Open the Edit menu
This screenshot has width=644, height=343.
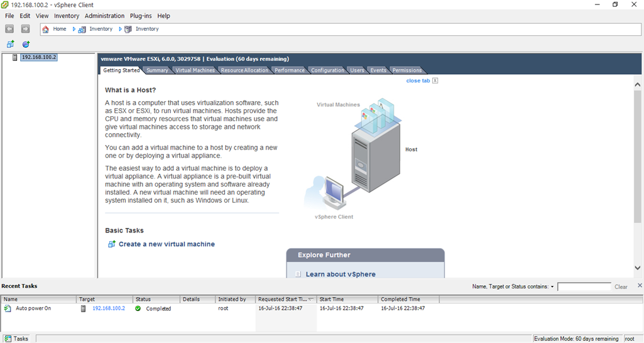25,16
